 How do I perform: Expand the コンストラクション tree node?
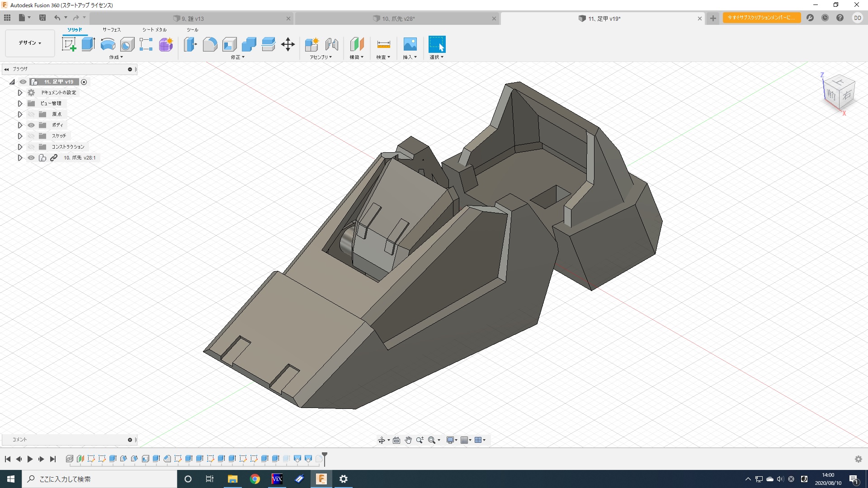coord(20,147)
